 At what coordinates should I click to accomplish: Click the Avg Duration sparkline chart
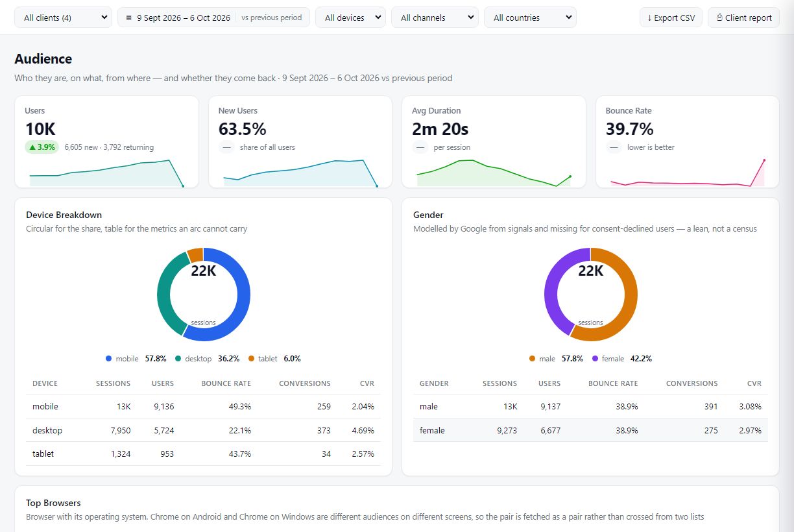tap(494, 173)
